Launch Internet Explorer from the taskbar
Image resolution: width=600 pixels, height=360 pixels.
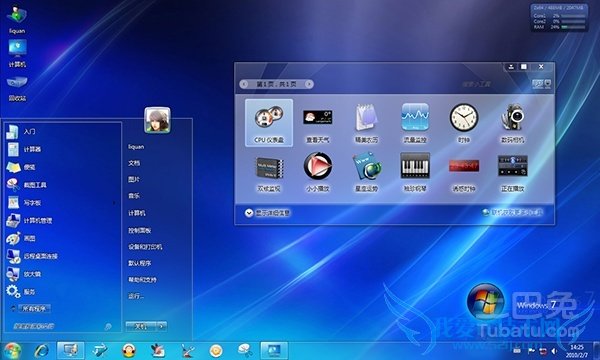pos(41,350)
